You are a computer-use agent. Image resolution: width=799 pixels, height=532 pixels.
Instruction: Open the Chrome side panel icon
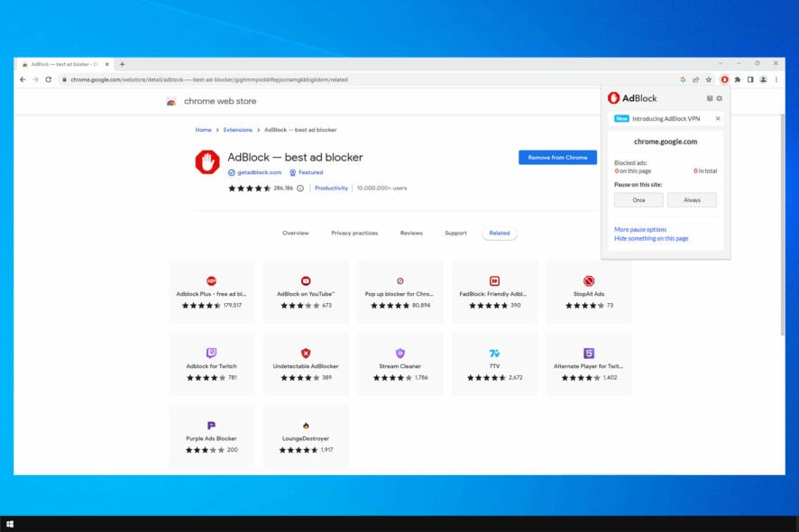point(750,79)
